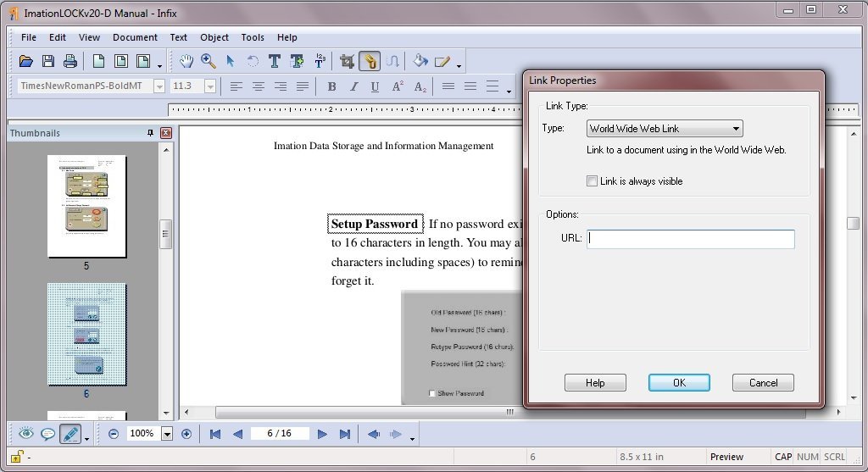Apply italic formatting
Screen dimensions: 868x472
pyautogui.click(x=353, y=86)
